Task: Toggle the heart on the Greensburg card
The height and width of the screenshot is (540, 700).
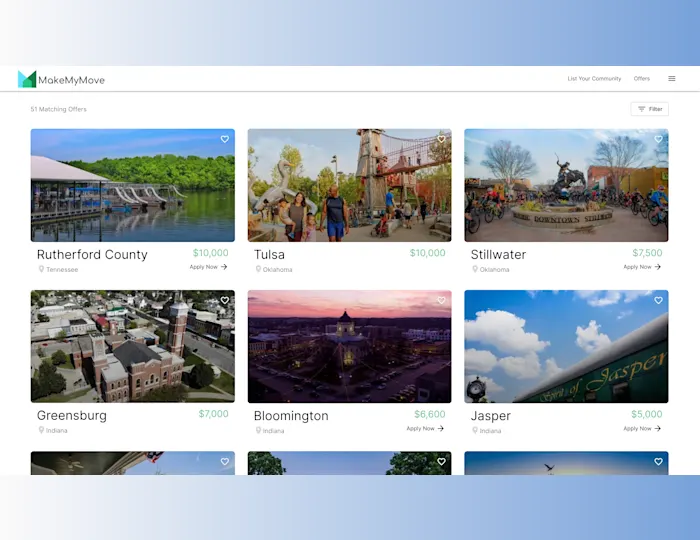Action: 225,300
